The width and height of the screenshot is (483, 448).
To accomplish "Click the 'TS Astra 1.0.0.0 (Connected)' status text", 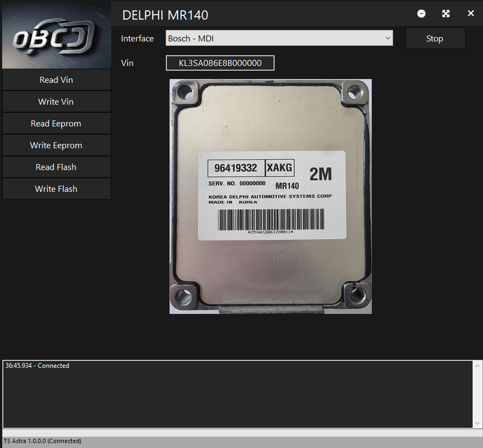I will click(43, 441).
